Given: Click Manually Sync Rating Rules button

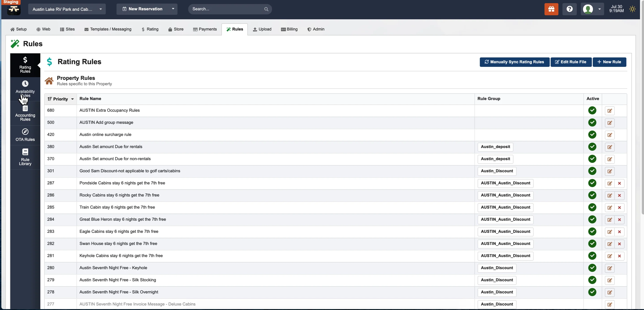Looking at the screenshot, I should pos(514,62).
